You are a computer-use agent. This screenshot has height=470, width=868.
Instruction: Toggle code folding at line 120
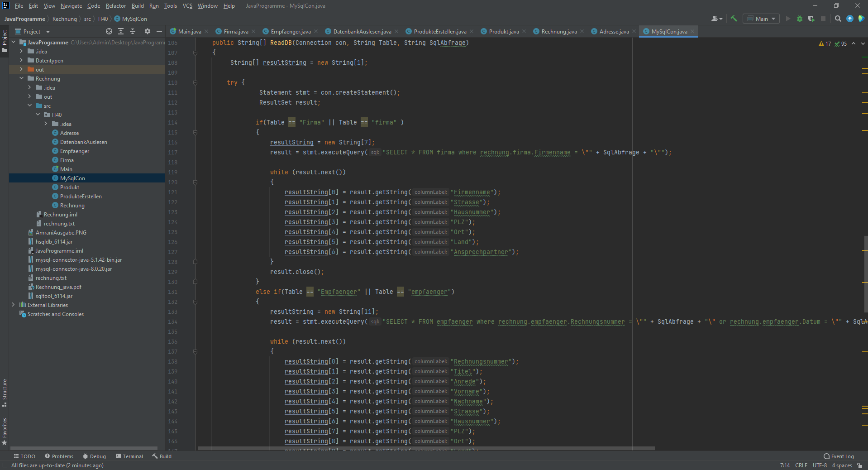(195, 182)
